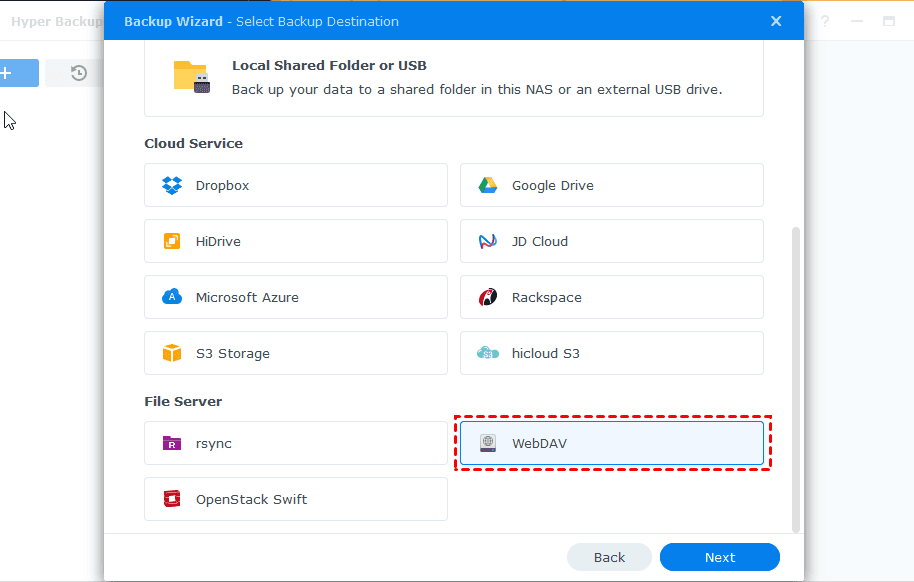914x582 pixels.
Task: Click the HiDrive orange icon
Action: [172, 241]
